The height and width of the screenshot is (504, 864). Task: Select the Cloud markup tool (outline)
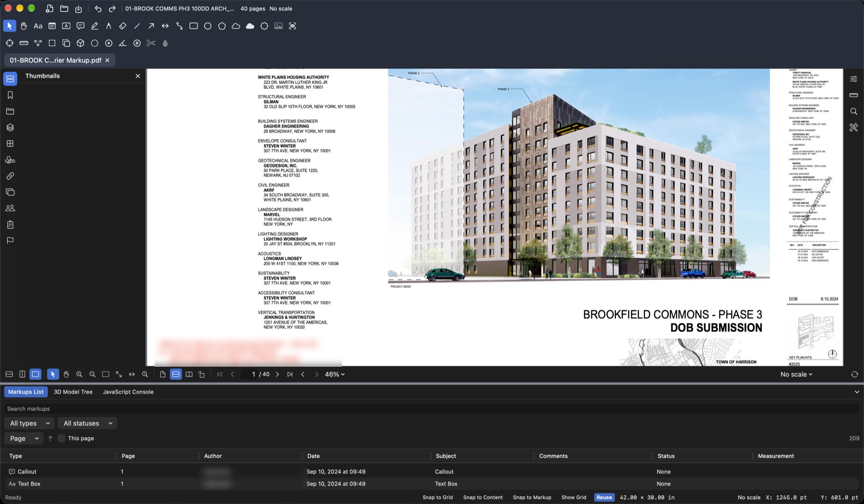pyautogui.click(x=236, y=26)
